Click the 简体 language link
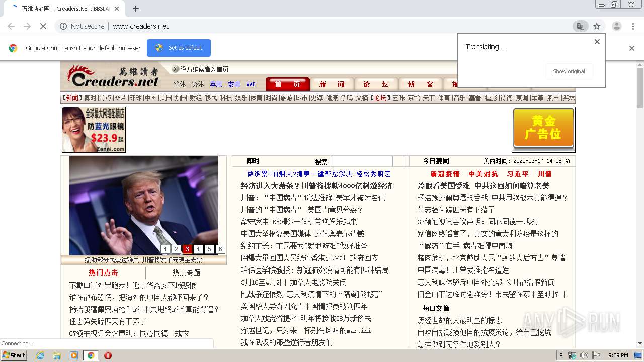The image size is (644, 362). pos(180,84)
